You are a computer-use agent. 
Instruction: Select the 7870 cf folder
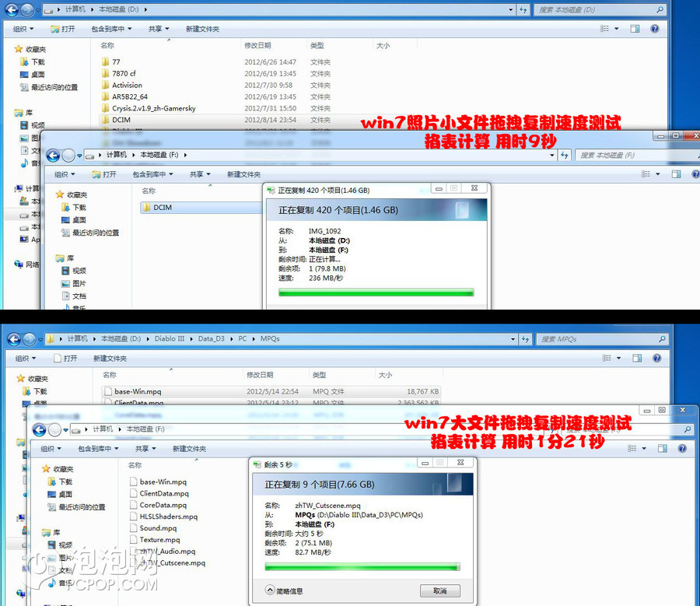pos(123,73)
